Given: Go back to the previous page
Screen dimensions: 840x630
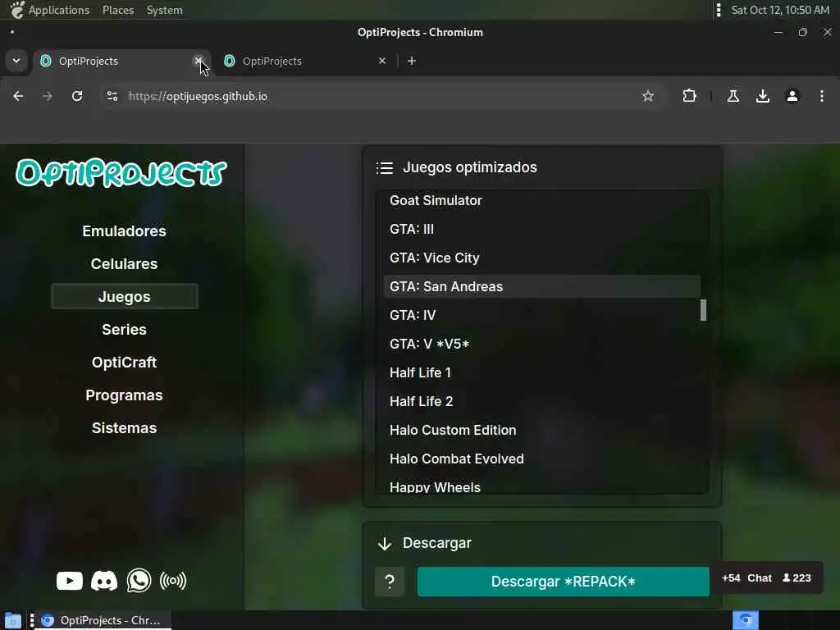Looking at the screenshot, I should 18,96.
